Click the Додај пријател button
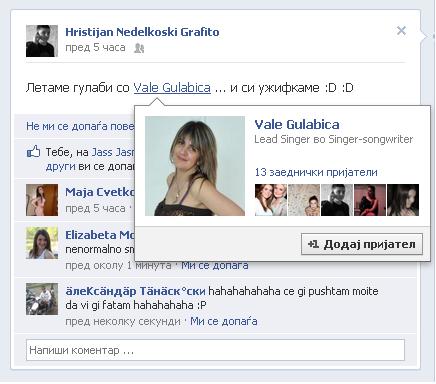436x384 pixels. pos(362,244)
